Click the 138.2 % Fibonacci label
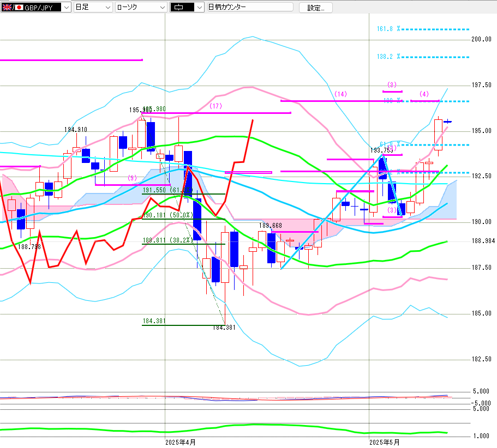This screenshot has width=497, height=448. 388,57
